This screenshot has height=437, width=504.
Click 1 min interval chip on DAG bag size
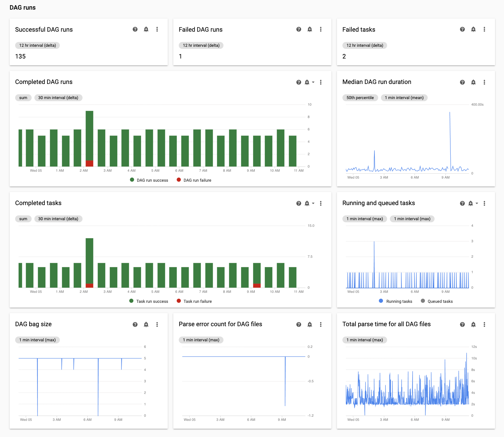pos(37,340)
